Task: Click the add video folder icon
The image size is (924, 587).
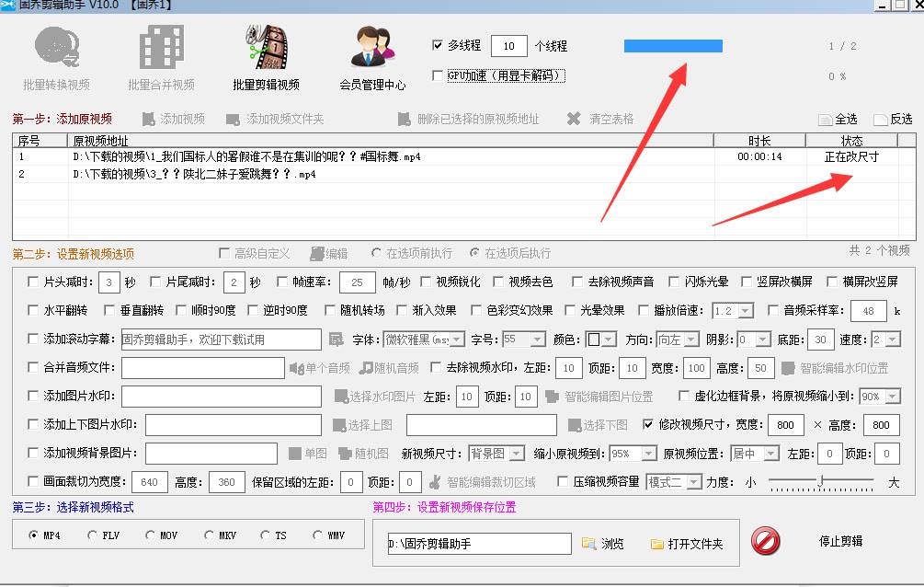Action: pos(233,120)
